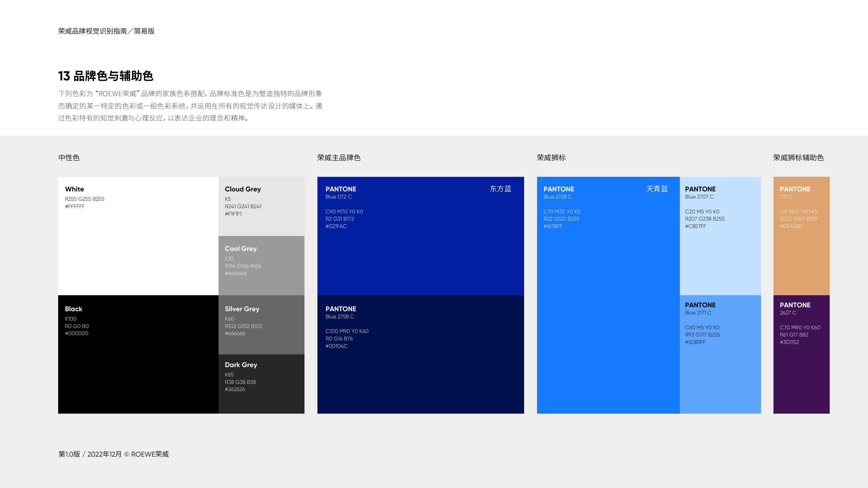Click the 荣威狮标辅助色 section label
Image resolution: width=868 pixels, height=488 pixels.
coord(798,158)
